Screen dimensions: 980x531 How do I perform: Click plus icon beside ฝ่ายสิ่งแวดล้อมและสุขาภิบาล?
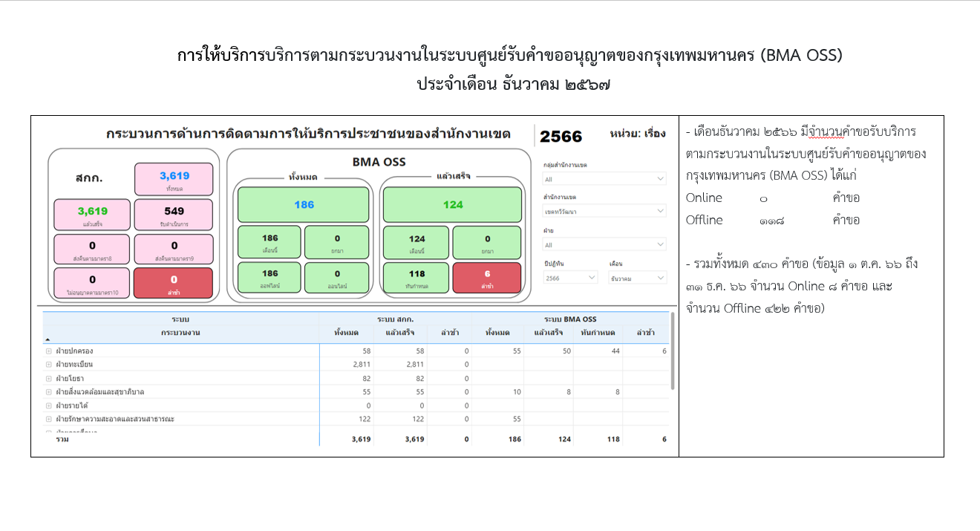(48, 391)
